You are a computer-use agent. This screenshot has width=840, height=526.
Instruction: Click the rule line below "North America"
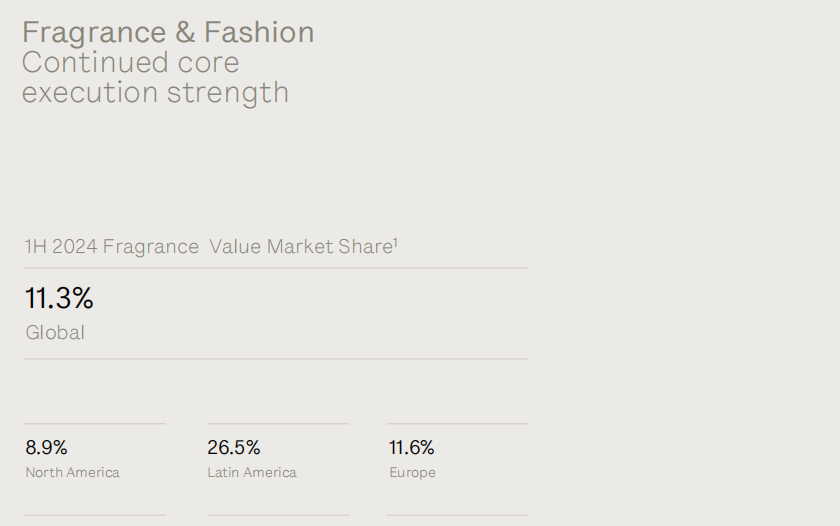[x=95, y=515]
